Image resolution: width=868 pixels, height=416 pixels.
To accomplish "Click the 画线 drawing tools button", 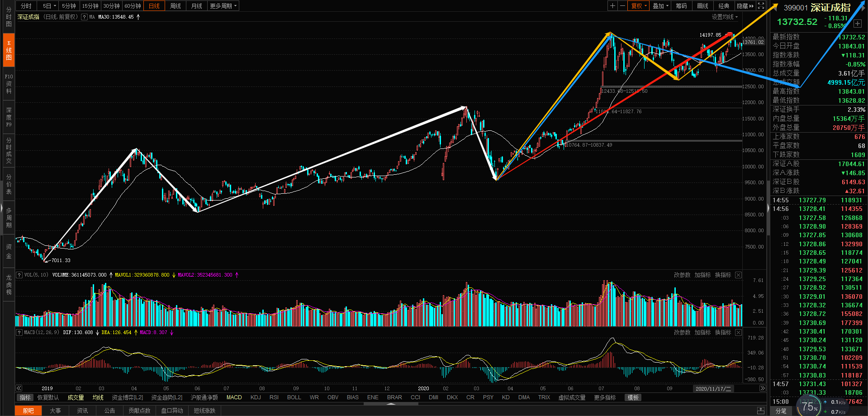I will 703,6.
